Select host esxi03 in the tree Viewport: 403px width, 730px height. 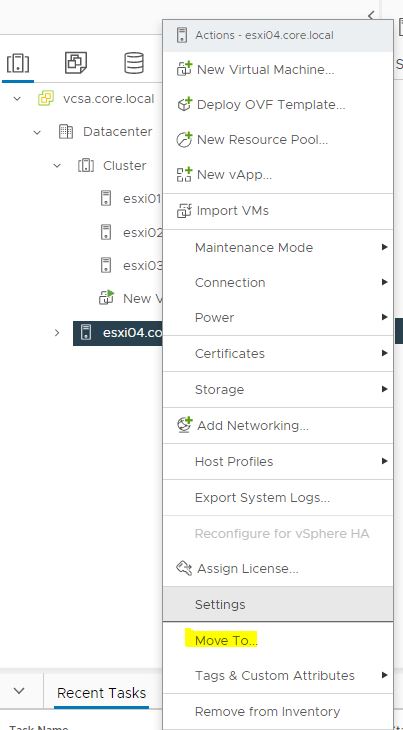(x=142, y=265)
